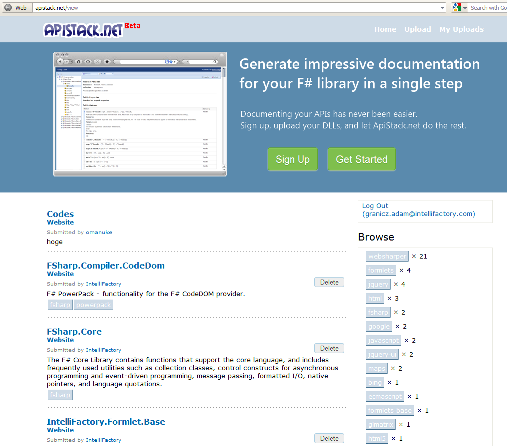Browse the google tag
507x446 pixels.
pyautogui.click(x=379, y=326)
